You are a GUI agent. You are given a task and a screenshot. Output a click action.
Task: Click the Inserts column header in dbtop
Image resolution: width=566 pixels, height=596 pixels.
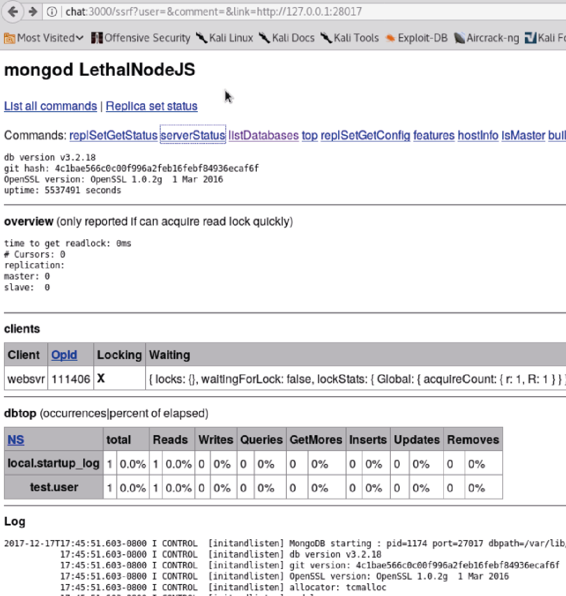[368, 439]
